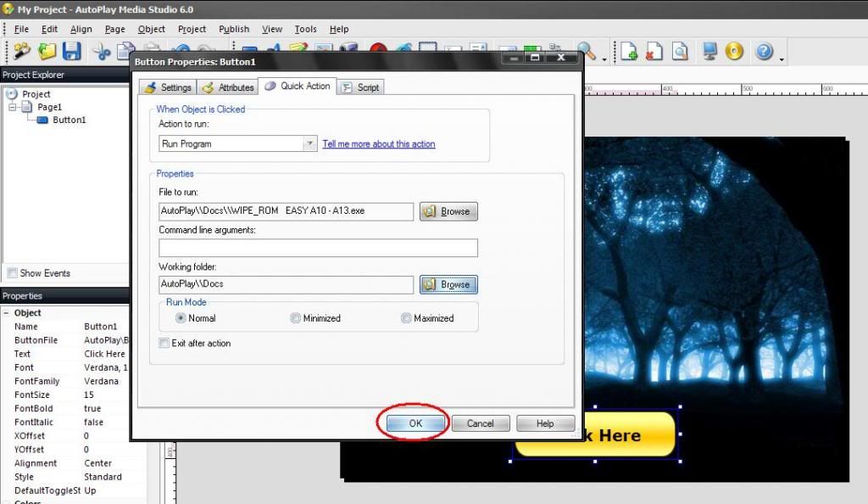Collapse the Object section in Properties
Image resolution: width=868 pixels, height=504 pixels.
click(x=8, y=313)
